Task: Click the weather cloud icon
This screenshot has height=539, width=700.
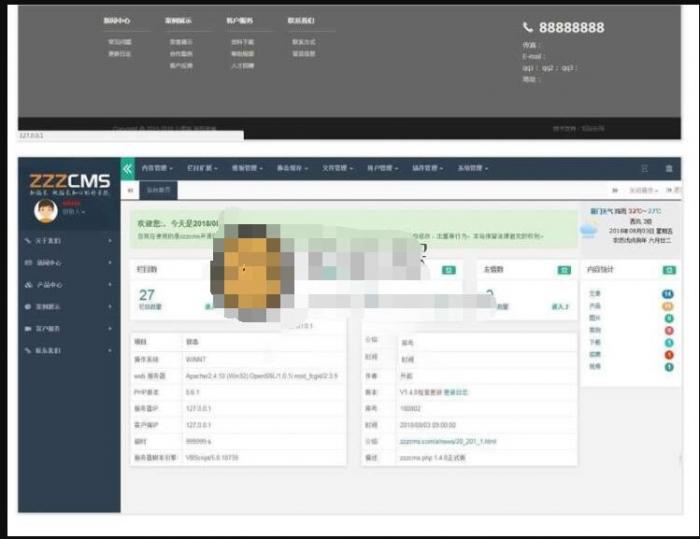Action: 590,229
